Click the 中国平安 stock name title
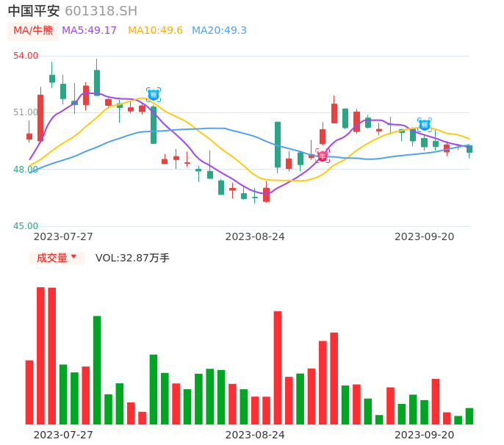 coord(34,11)
